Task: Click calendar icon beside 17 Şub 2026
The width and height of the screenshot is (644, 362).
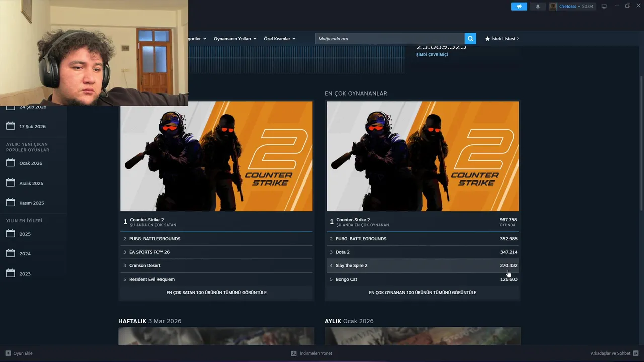Action: click(x=10, y=126)
